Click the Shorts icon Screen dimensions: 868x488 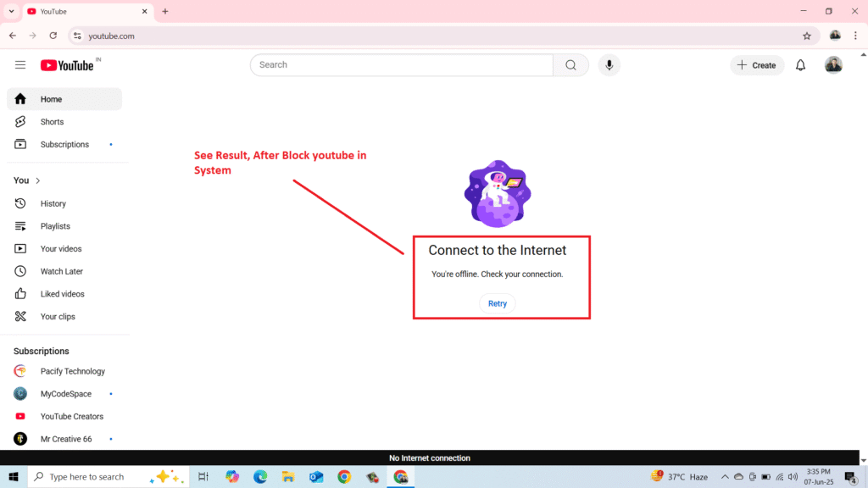pyautogui.click(x=20, y=122)
